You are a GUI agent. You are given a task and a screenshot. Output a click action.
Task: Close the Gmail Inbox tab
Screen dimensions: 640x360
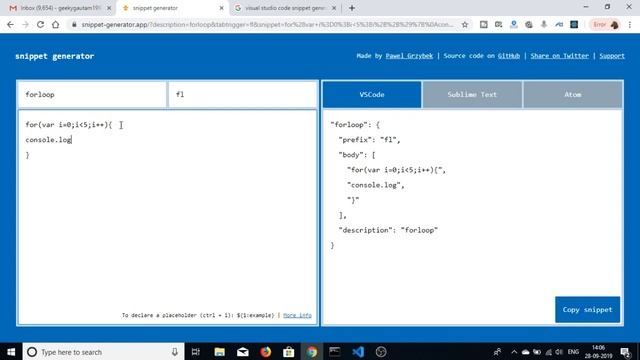109,8
